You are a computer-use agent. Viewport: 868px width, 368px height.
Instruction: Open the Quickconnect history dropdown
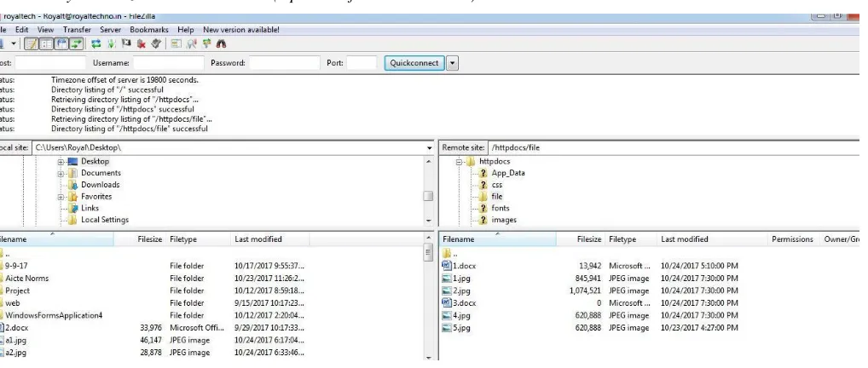452,63
